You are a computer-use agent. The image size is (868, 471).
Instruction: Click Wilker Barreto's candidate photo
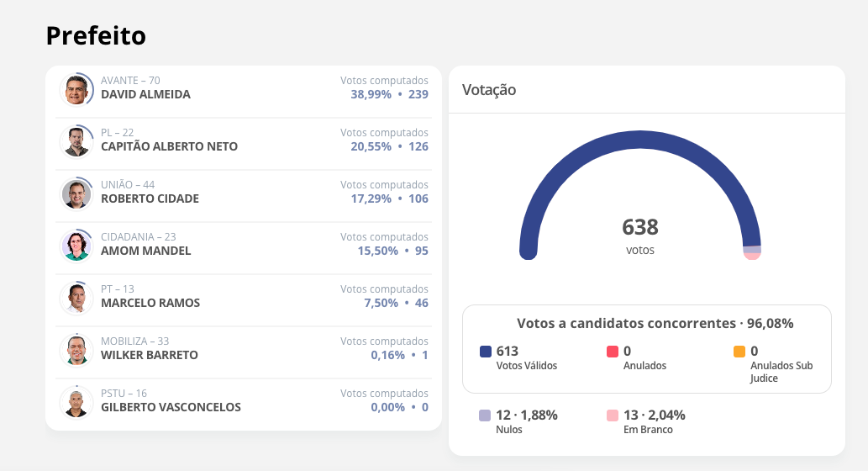[76, 350]
